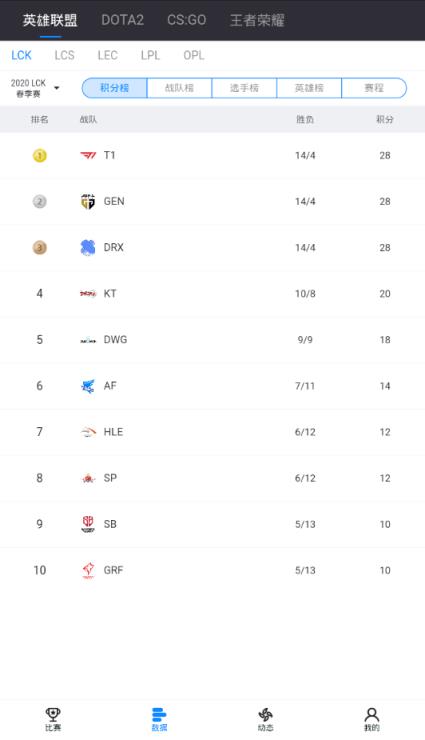Select the 数据 data icon
Image resolution: width=425 pixels, height=740 pixels.
point(159,714)
